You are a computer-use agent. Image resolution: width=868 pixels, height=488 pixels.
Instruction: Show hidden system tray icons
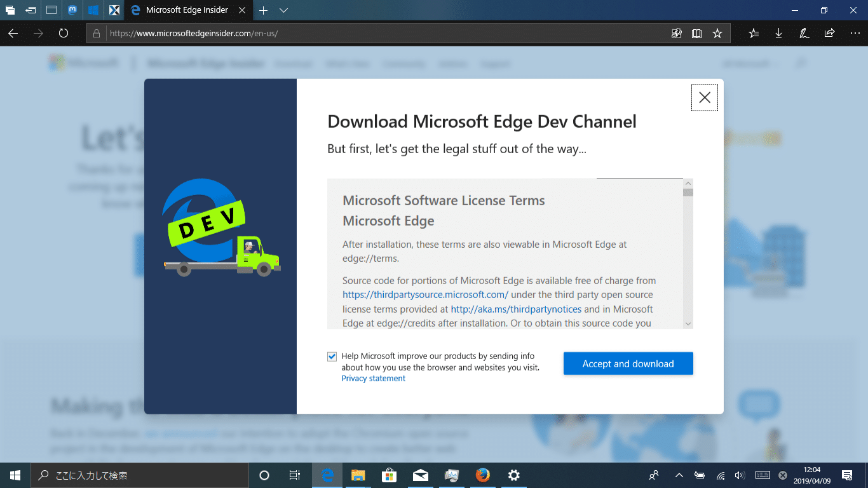point(679,475)
